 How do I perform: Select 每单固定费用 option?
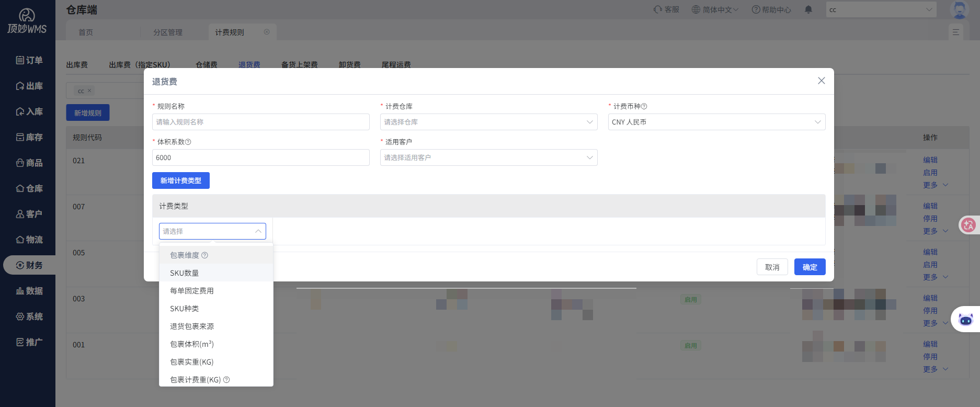tap(216, 291)
